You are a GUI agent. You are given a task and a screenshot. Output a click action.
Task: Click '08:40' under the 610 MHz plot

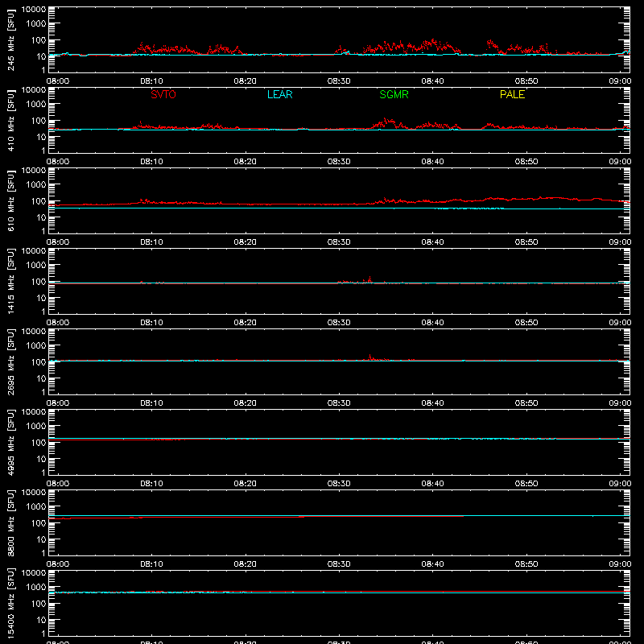pos(432,242)
